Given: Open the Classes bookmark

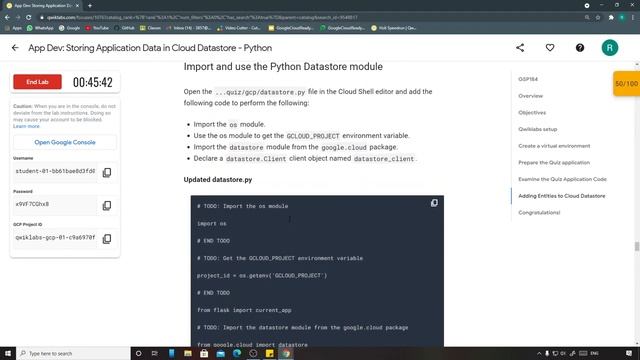Looking at the screenshot, I should [x=150, y=28].
